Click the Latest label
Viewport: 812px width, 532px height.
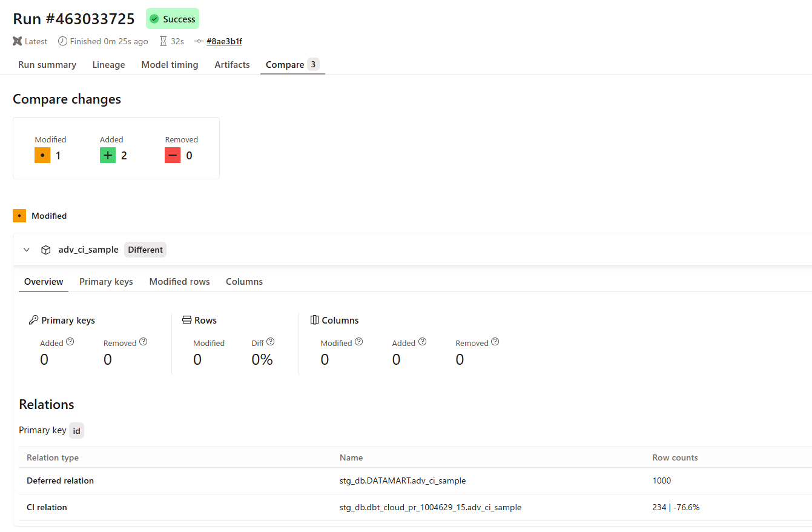point(36,41)
